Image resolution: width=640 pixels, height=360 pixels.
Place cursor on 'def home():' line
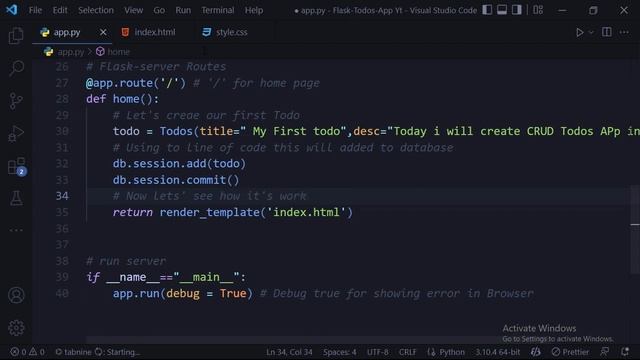122,99
